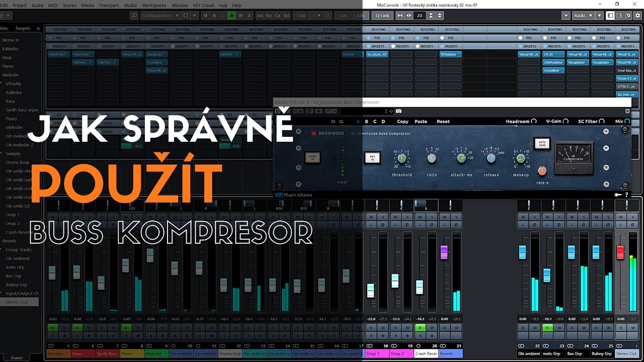
Task: Toggle the COMP IN switch
Action: 312,158
